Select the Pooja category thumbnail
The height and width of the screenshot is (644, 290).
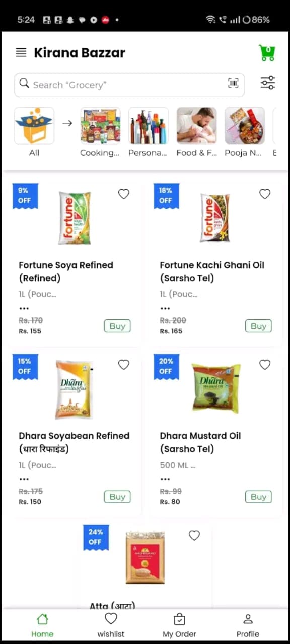(x=245, y=126)
